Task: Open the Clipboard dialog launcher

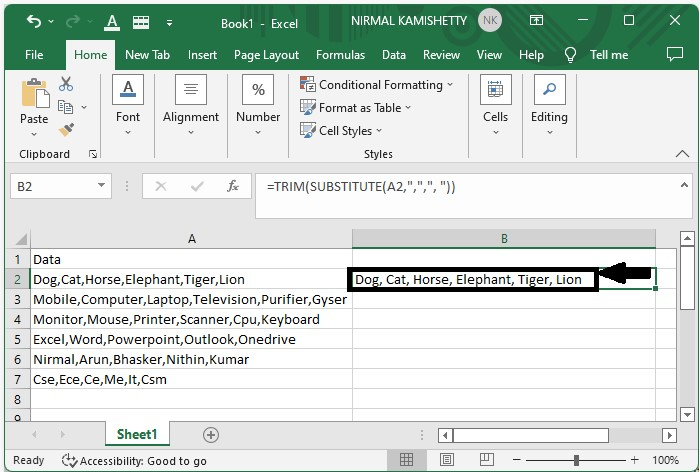Action: 93,154
